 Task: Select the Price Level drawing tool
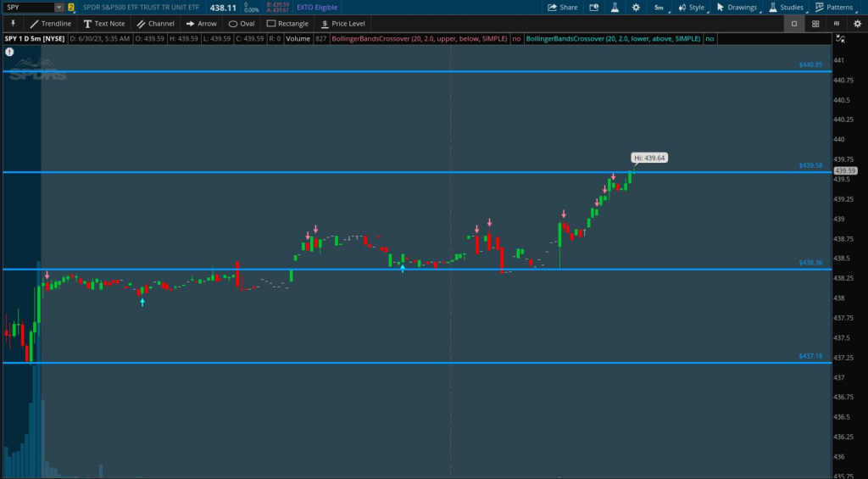coord(343,23)
